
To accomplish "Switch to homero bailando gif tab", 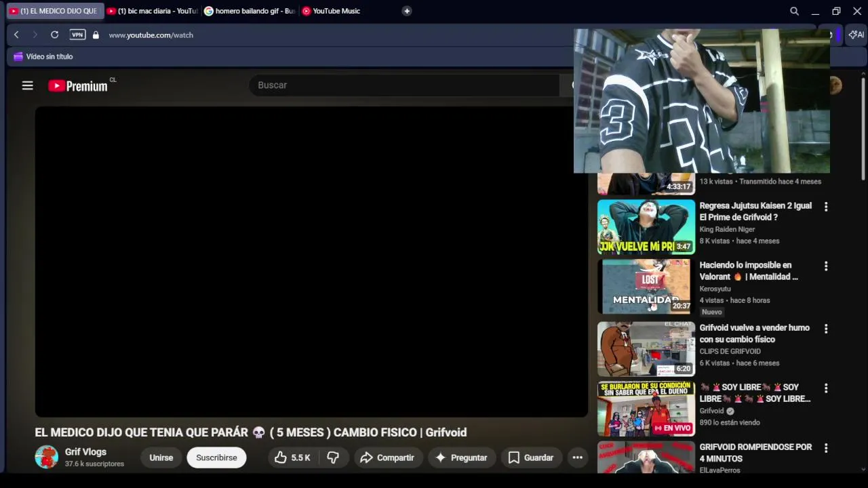I will click(x=250, y=11).
